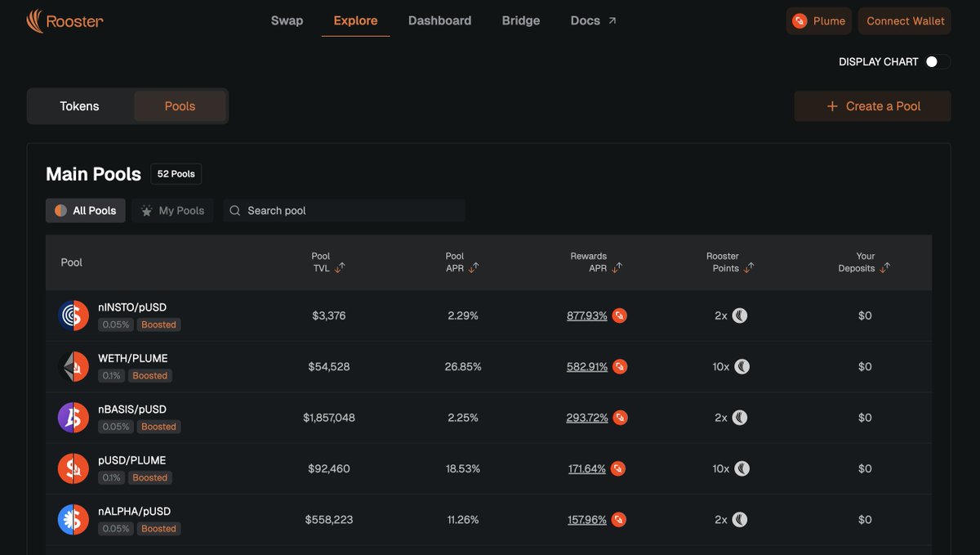The height and width of the screenshot is (555, 980).
Task: Click the Pool column header
Action: click(72, 262)
